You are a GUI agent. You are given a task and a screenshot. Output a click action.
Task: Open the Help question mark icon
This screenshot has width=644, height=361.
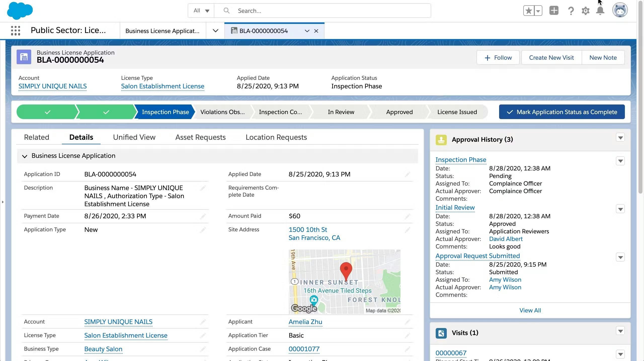(571, 11)
